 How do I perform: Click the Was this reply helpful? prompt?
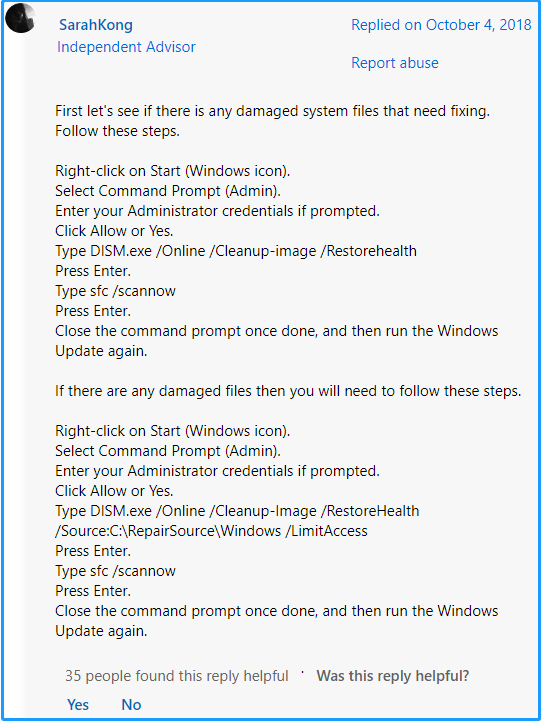[x=392, y=675]
